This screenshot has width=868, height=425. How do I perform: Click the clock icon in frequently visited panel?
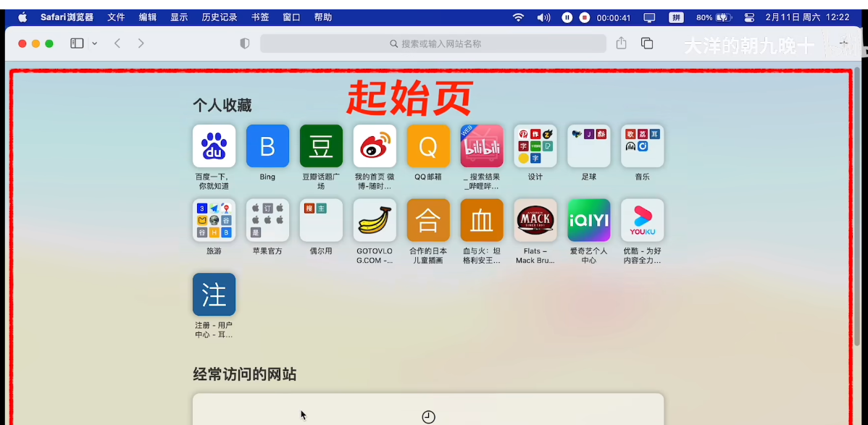coord(428,417)
